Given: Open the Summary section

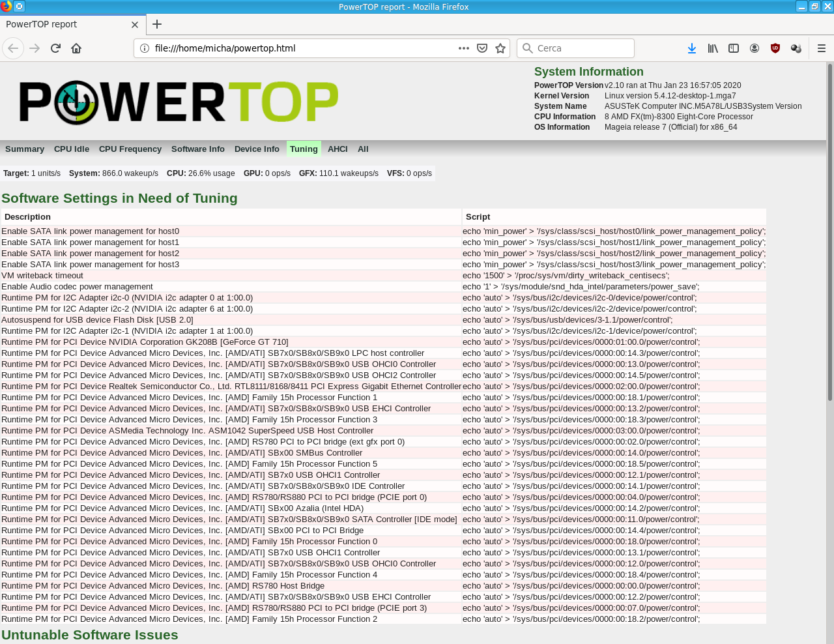Looking at the screenshot, I should click(x=25, y=149).
